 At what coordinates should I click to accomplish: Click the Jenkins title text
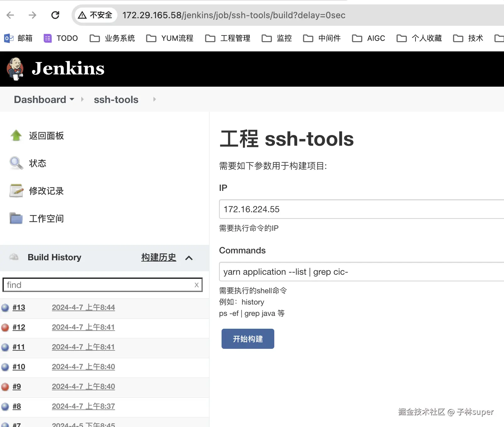68,68
